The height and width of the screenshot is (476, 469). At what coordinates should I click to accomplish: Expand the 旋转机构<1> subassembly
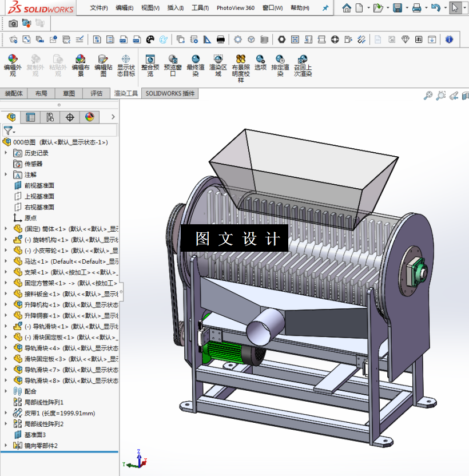(x=6, y=239)
